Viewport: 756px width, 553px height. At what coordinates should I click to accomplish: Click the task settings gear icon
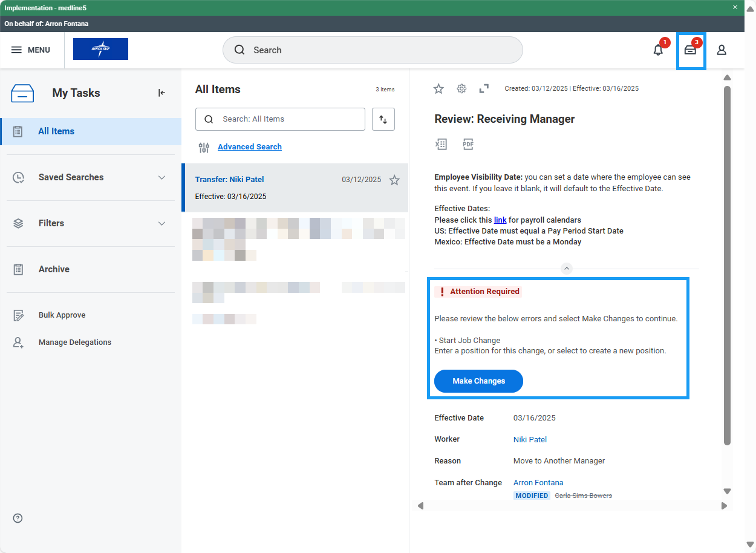coord(461,89)
